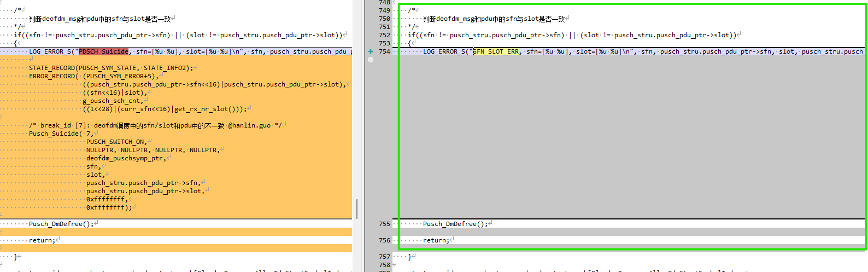Click the gray circle marker below the plus icon

(371, 59)
